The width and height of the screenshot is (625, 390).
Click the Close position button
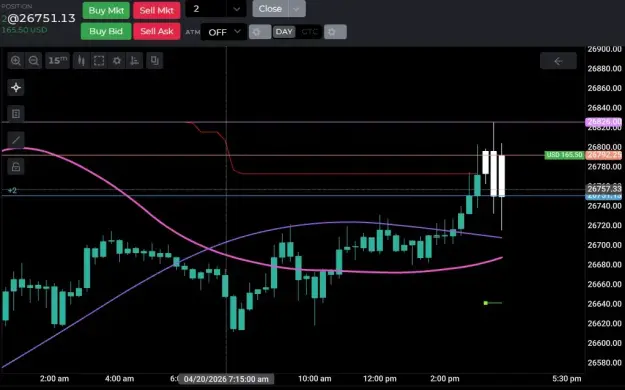tap(270, 9)
